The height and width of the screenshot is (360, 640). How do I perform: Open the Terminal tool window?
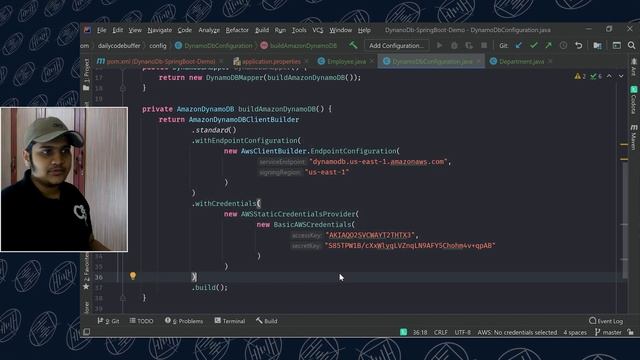(x=230, y=321)
